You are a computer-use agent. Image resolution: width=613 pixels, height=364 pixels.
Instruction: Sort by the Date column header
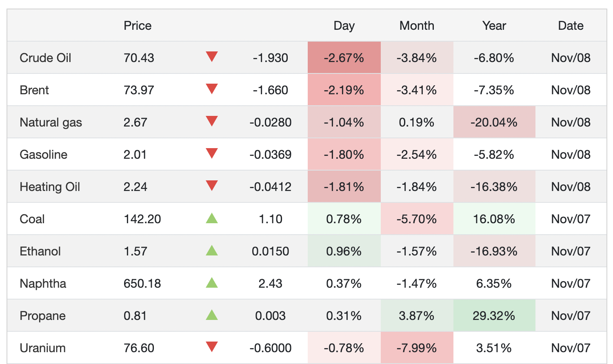point(571,26)
